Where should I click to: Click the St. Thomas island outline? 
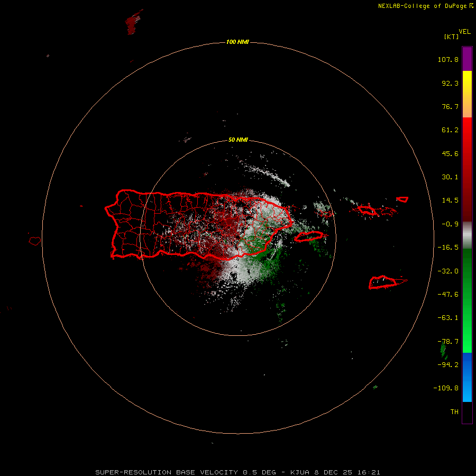point(367,210)
